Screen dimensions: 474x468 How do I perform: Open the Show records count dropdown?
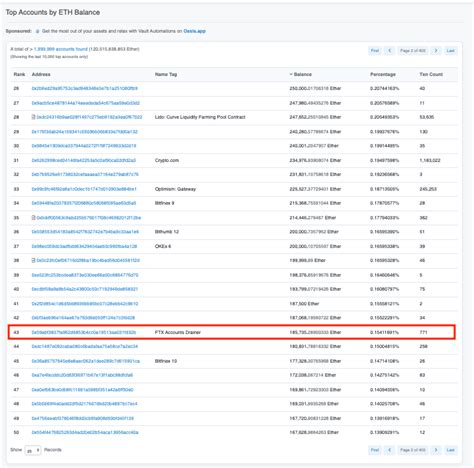33,450
